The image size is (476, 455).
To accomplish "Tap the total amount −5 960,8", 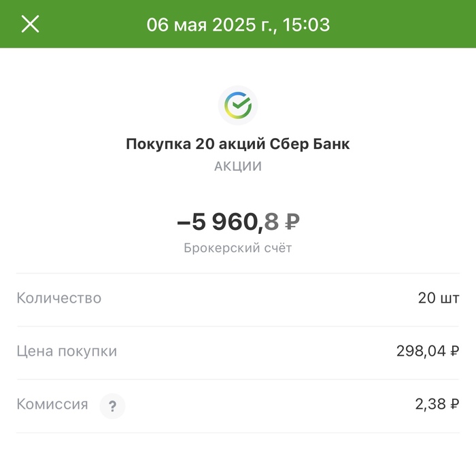I will tap(227, 221).
